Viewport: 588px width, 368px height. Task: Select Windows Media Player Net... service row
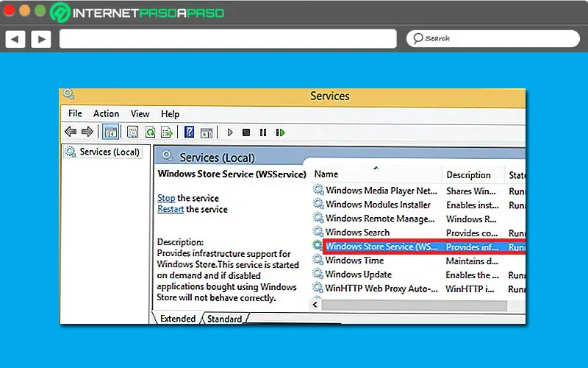418,191
